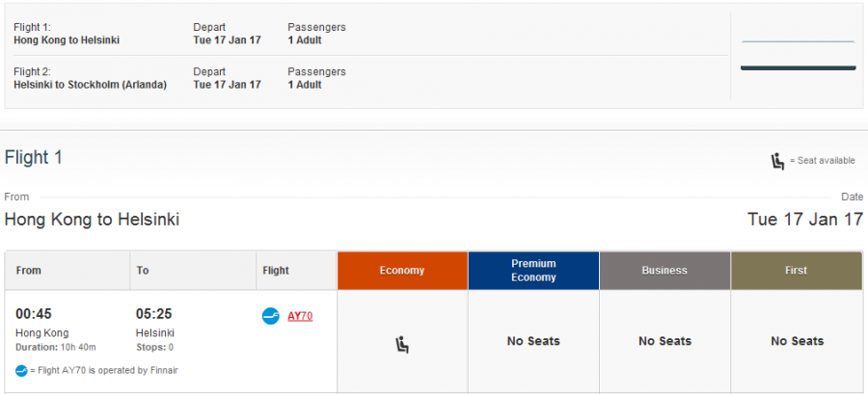Click the Flight column header in the table

[x=276, y=271]
